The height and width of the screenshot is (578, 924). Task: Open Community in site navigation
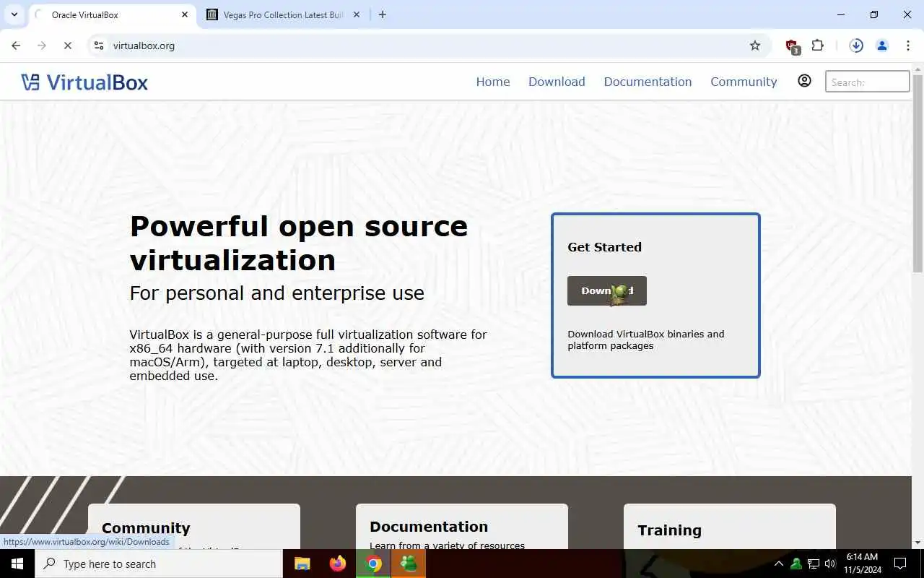click(x=744, y=82)
